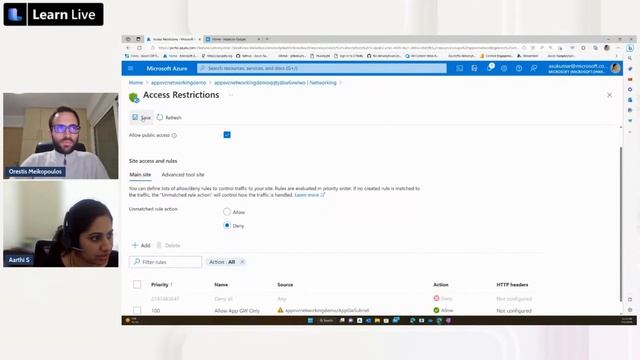Click the Name column header

[x=221, y=284]
